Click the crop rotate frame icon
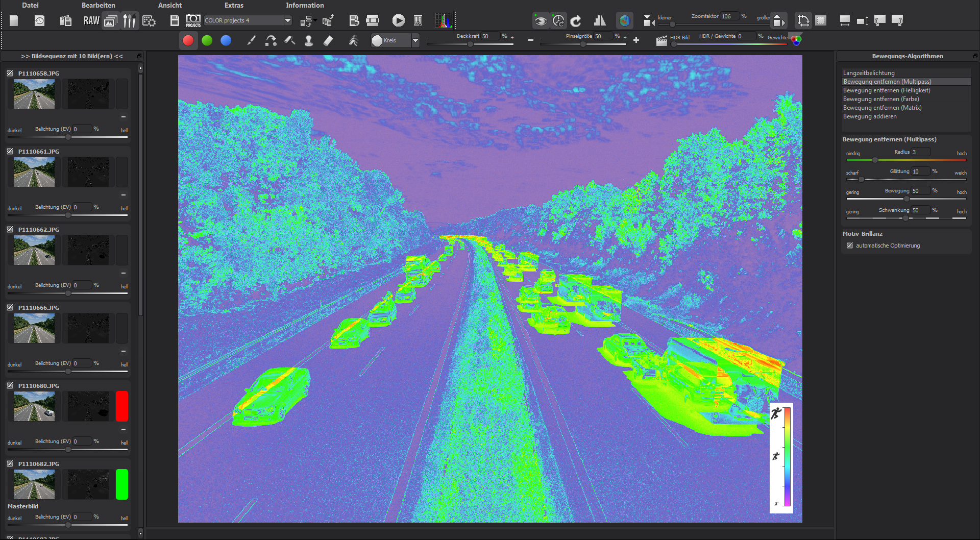 click(803, 21)
